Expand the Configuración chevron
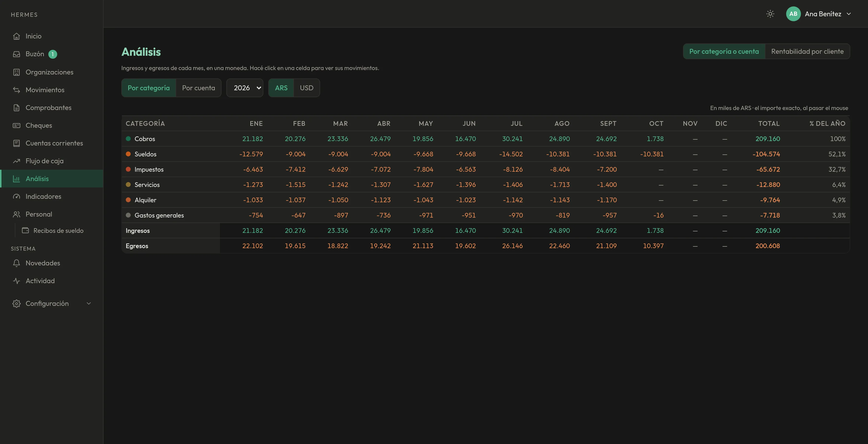Viewport: 868px width, 444px height. pyautogui.click(x=89, y=303)
